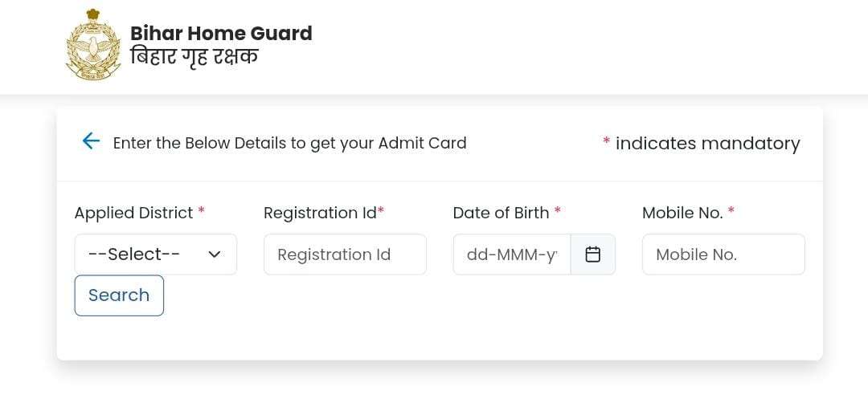
Task: Click the "Registration Id" field label
Action: 320,213
